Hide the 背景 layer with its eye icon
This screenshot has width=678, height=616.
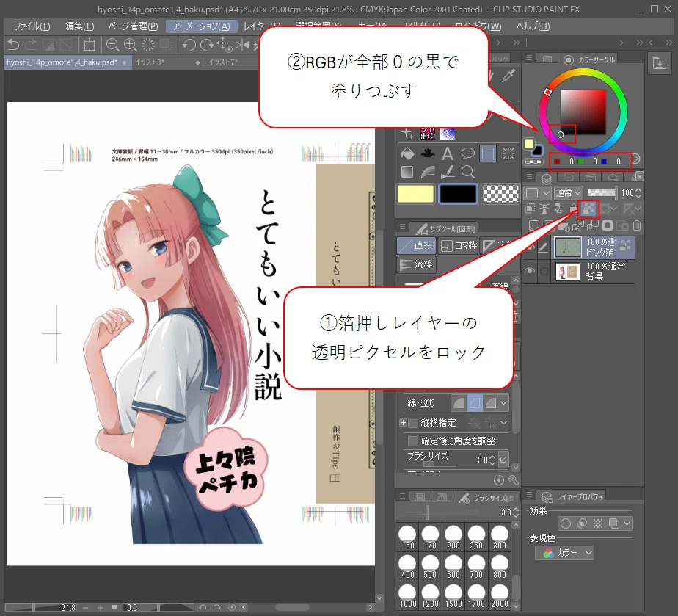(x=530, y=271)
